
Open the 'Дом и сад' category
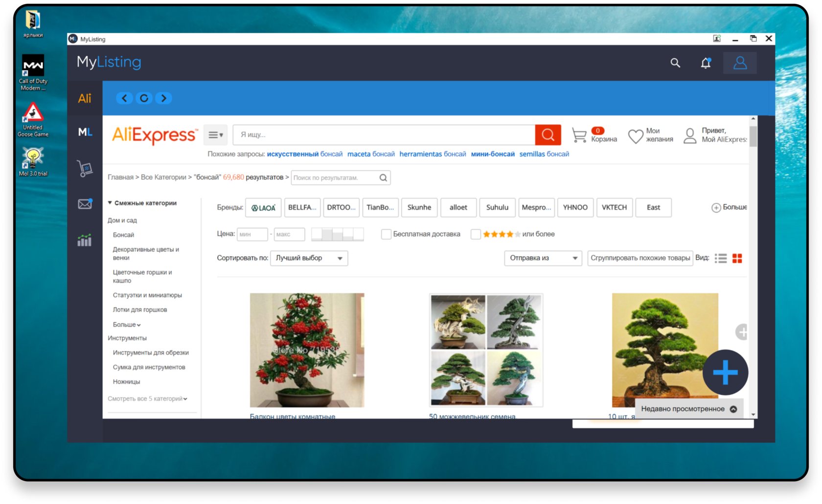tap(122, 220)
